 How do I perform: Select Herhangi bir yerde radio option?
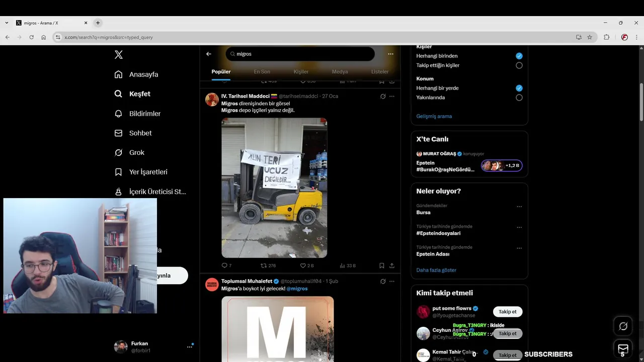(x=519, y=88)
